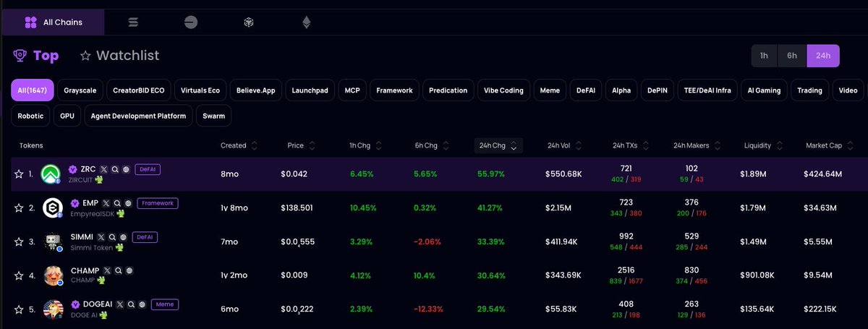
Task: Open the website globe icon for SIMMI
Action: (x=123, y=237)
